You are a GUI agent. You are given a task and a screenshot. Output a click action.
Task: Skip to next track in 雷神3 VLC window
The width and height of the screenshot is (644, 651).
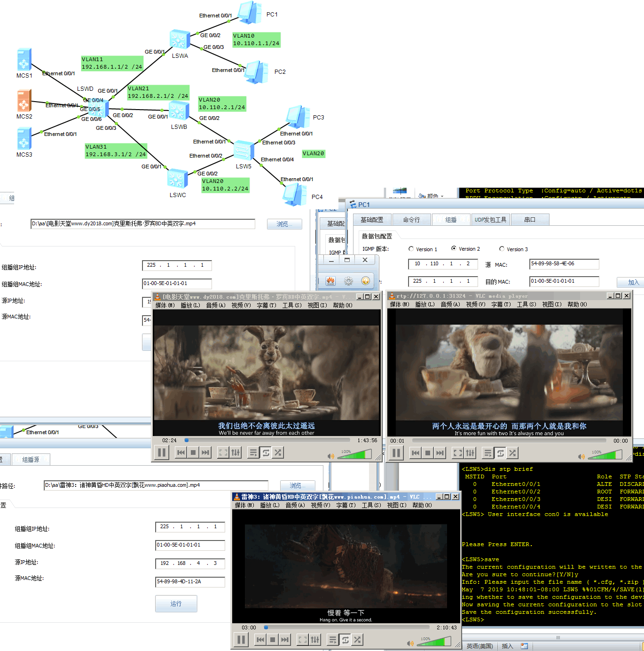285,640
